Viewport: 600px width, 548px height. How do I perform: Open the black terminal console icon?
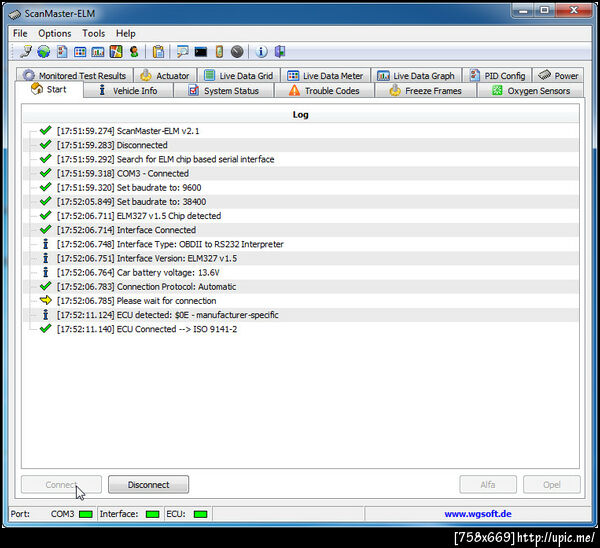201,51
